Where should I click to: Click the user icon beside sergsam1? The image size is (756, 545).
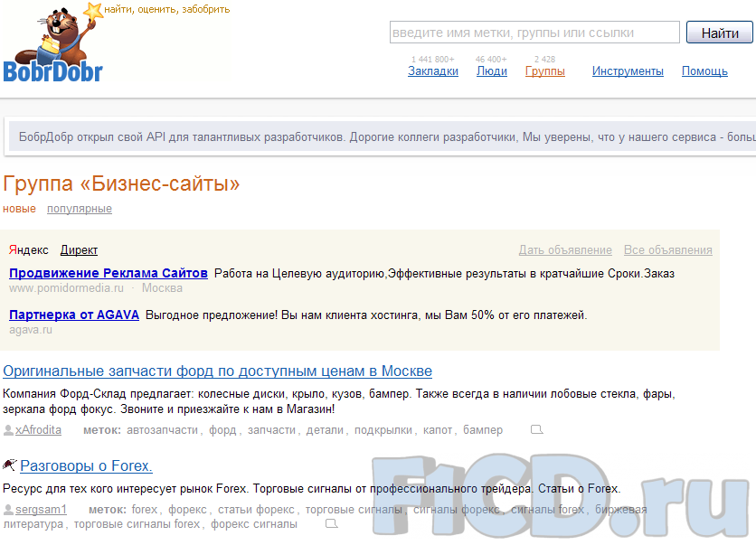click(x=8, y=510)
